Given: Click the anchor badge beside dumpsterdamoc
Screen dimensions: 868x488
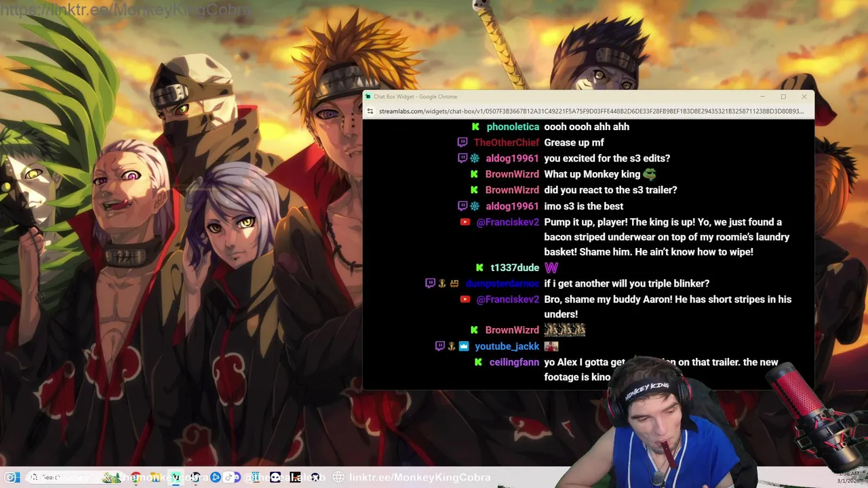Looking at the screenshot, I should [x=442, y=283].
